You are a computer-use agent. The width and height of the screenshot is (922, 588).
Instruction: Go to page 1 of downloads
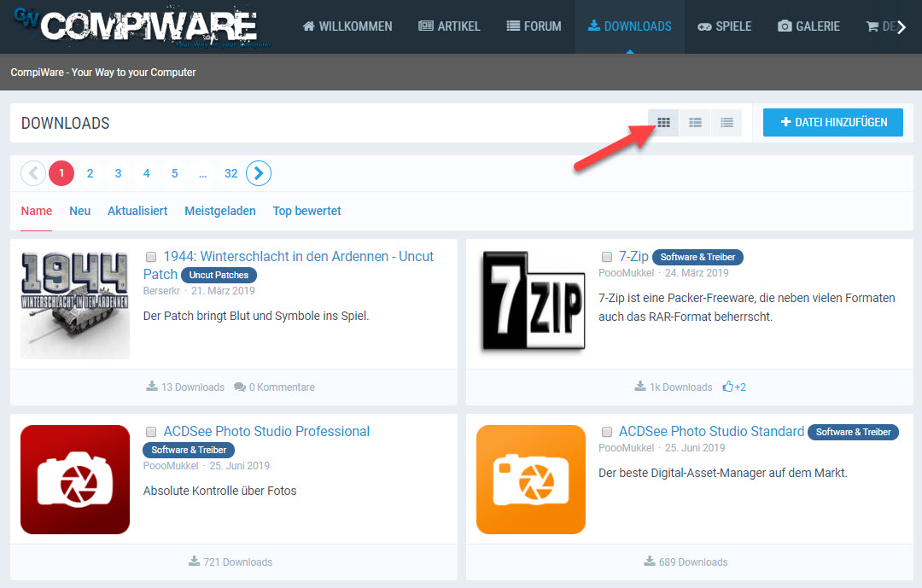pos(61,173)
